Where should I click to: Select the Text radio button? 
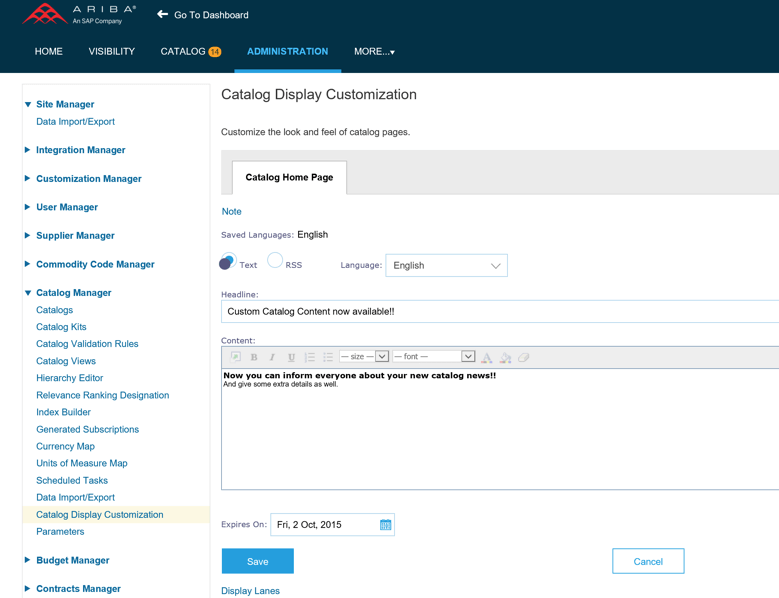(228, 261)
